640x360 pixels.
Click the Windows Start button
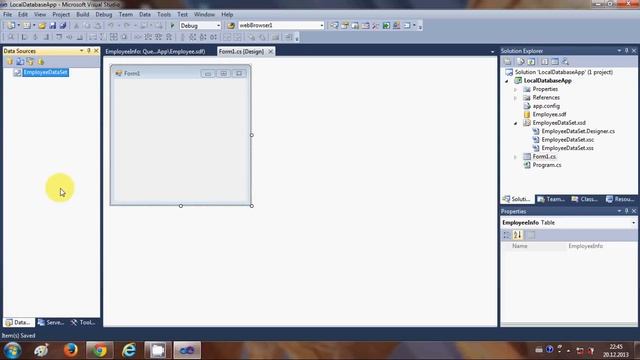(12, 351)
